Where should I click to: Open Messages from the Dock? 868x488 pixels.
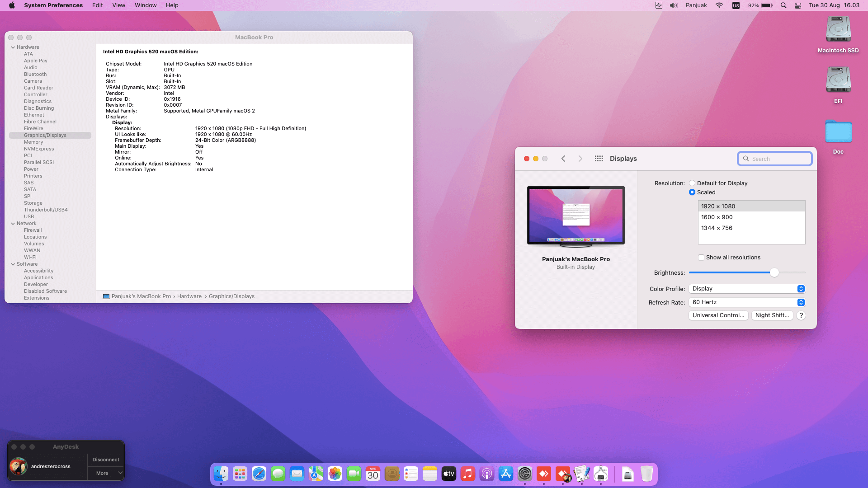click(x=278, y=474)
